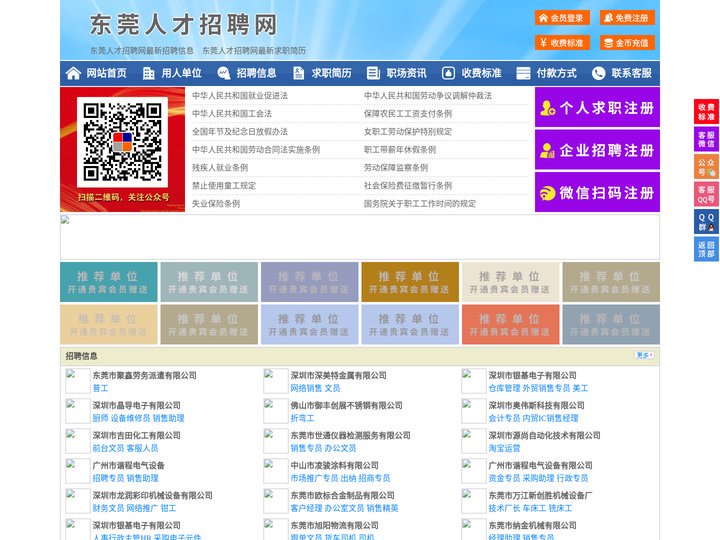Click the home icon beside 网站首页
This screenshot has height=540, width=720.
(x=73, y=73)
